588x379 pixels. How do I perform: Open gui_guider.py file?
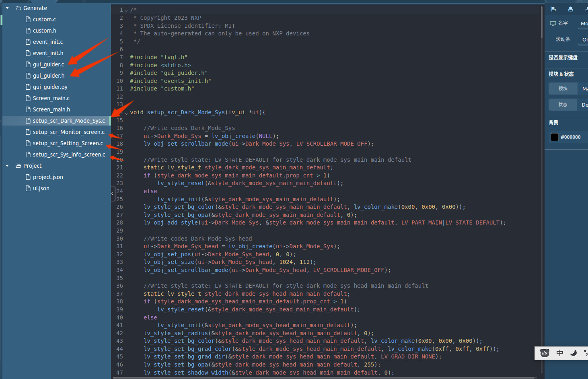pos(50,87)
